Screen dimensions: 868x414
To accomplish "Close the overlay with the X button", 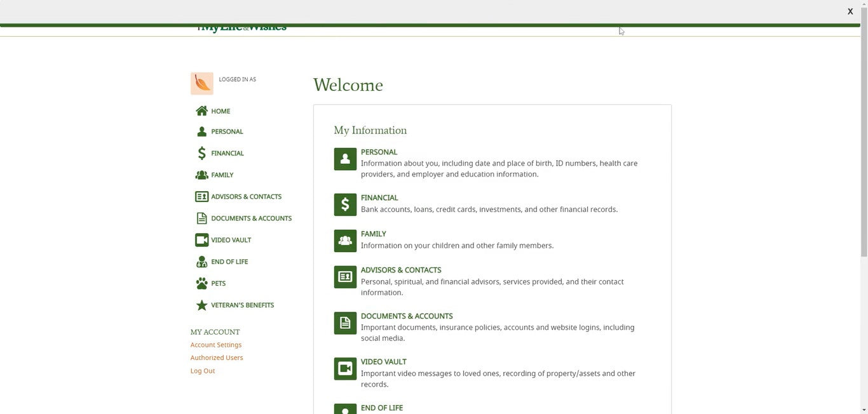I will pos(850,11).
